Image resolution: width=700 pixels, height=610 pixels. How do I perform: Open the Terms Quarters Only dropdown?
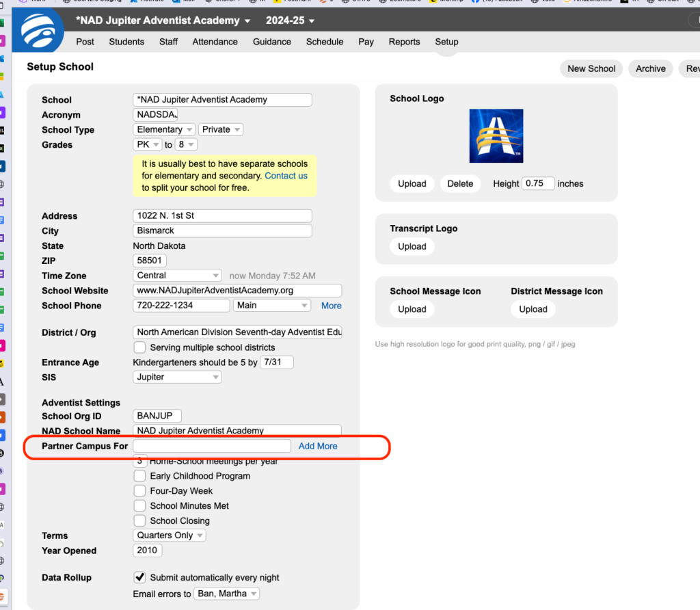pos(170,535)
